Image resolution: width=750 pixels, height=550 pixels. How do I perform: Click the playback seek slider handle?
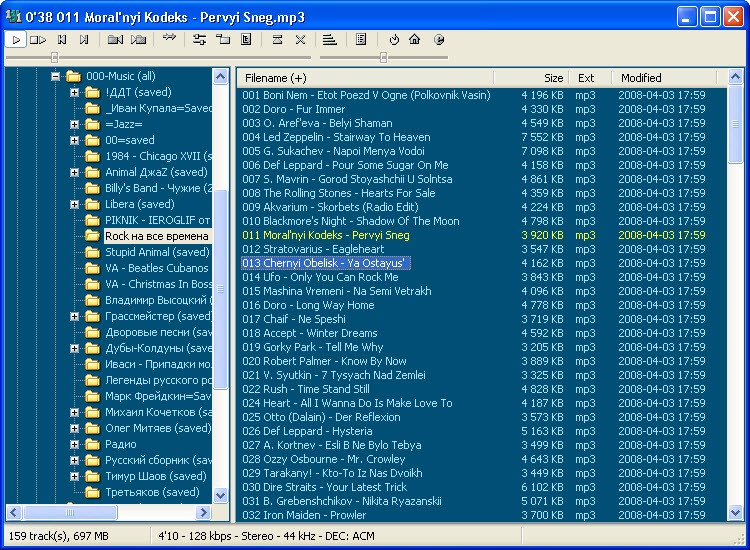[x=54, y=58]
